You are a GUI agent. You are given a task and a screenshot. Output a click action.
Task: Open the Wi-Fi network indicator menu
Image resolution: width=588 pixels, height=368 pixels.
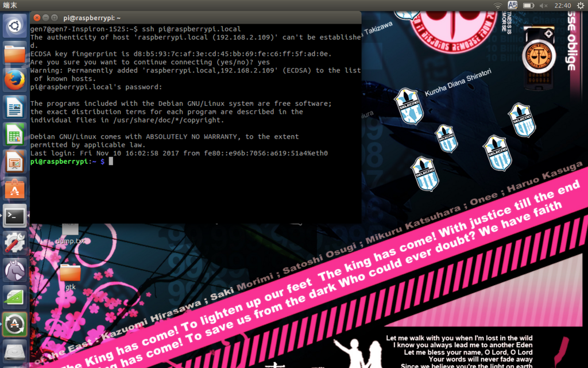point(498,5)
